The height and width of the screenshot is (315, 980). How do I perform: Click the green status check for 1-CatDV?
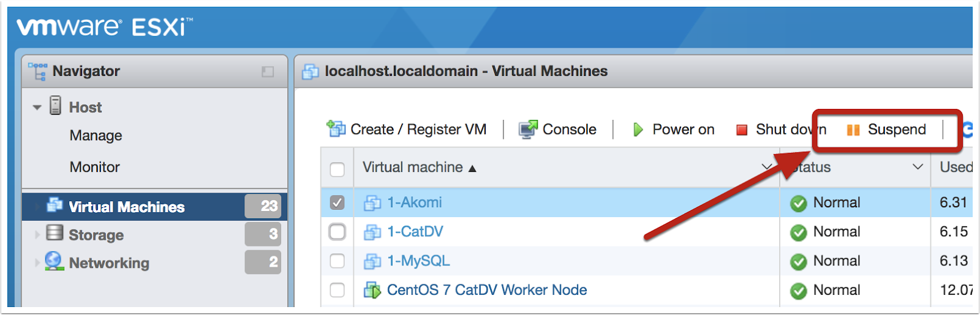[799, 232]
